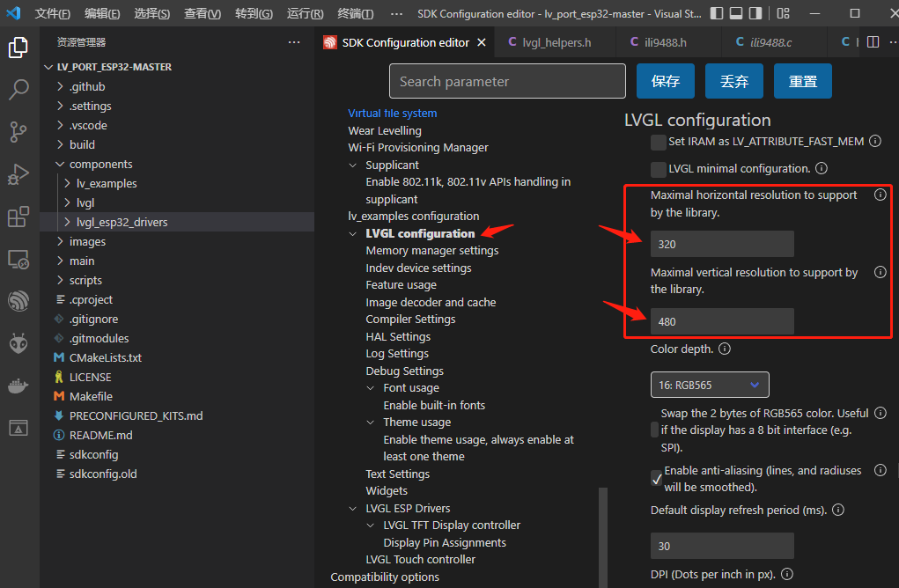Collapse the Supplicant tree node
Image resolution: width=899 pixels, height=588 pixels.
[352, 165]
